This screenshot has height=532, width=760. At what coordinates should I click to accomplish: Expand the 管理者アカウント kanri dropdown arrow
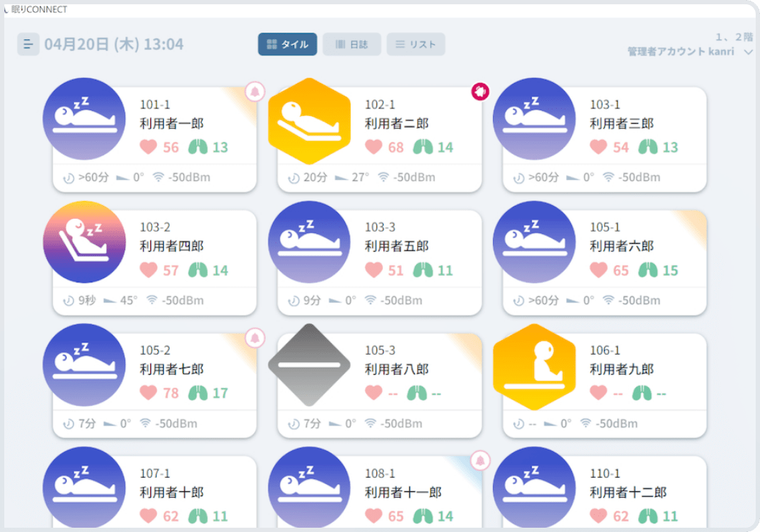[749, 52]
